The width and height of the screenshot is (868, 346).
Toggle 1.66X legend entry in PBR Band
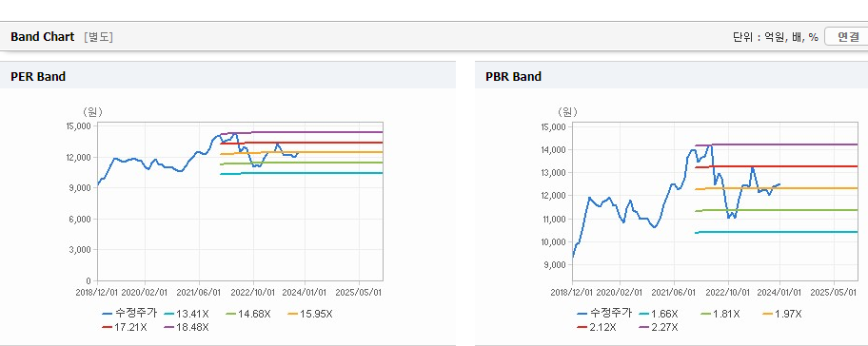click(x=659, y=314)
